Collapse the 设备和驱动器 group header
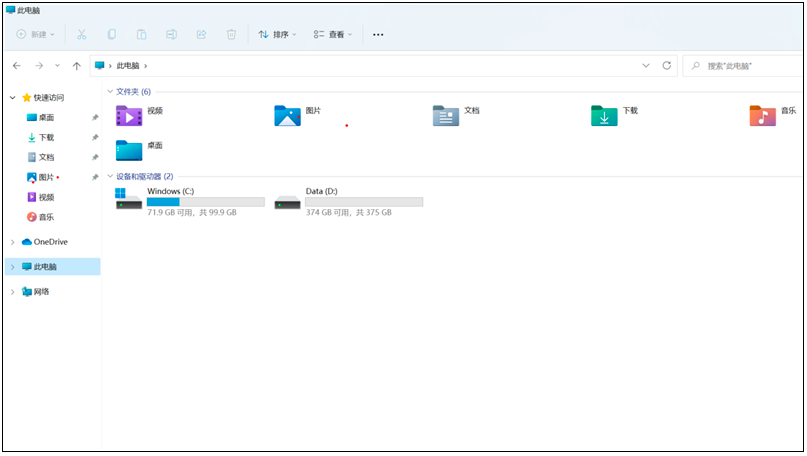The width and height of the screenshot is (807, 456). tap(109, 176)
